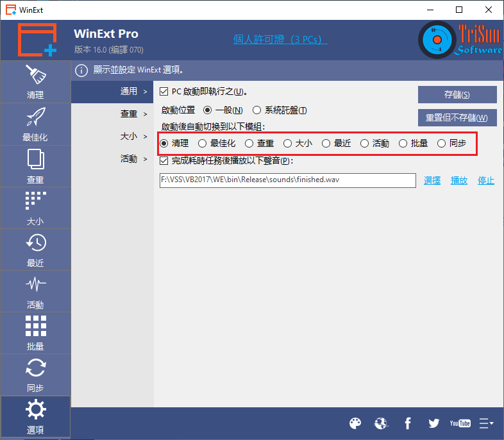
Task: Select 一般(N) startup position radio
Action: pyautogui.click(x=207, y=110)
